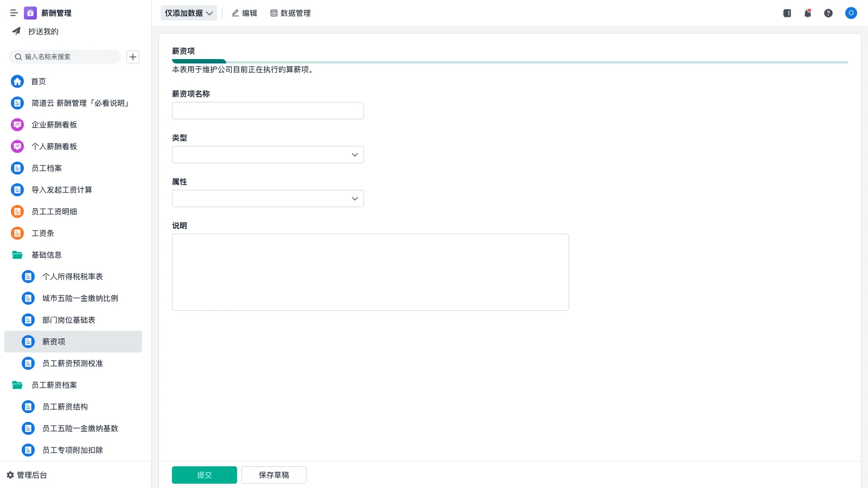The width and height of the screenshot is (868, 488).
Task: Open 员工专项附加扣除 in the sidebar
Action: [x=73, y=450]
